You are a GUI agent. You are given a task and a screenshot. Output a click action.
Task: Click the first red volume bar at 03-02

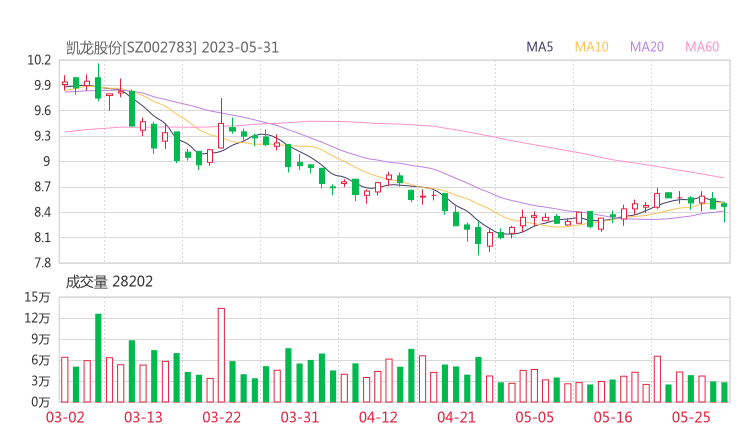click(x=65, y=380)
